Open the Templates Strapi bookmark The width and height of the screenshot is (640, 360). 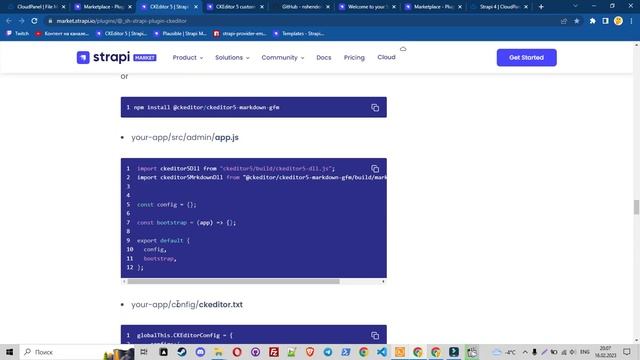pos(299,33)
